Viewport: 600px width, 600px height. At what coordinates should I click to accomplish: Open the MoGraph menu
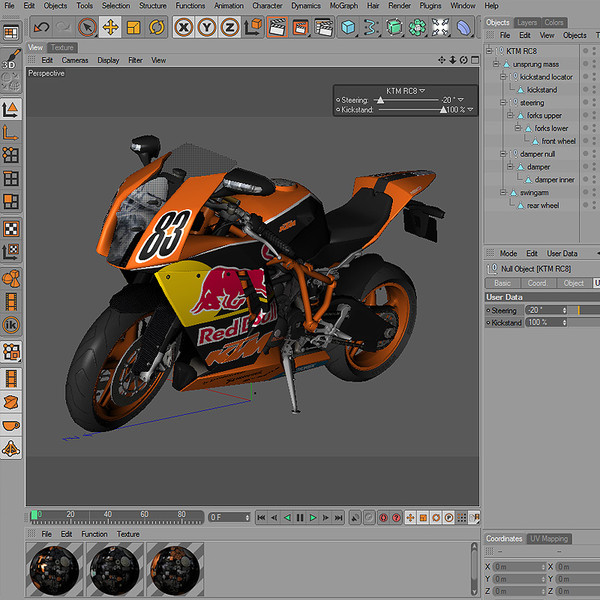click(x=344, y=6)
